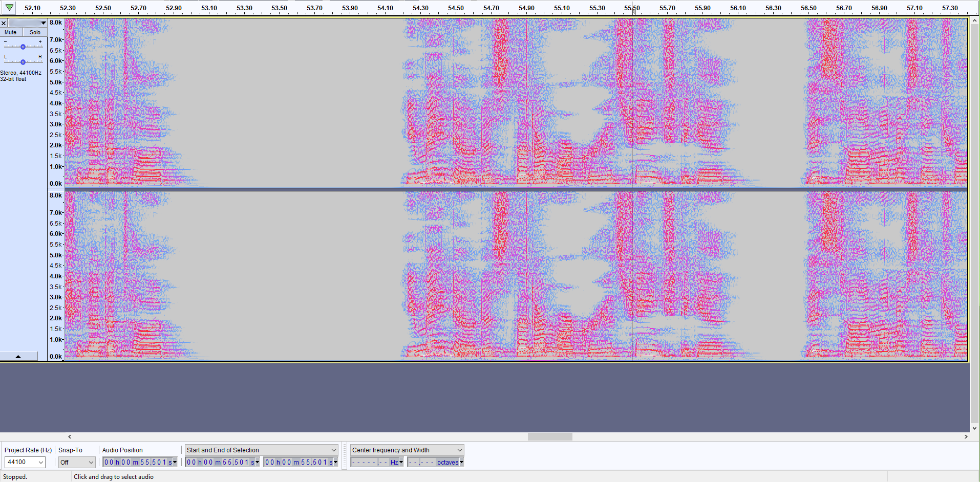This screenshot has width=980, height=482.
Task: Click the timeline at the 54.10 mark
Action: coord(384,8)
